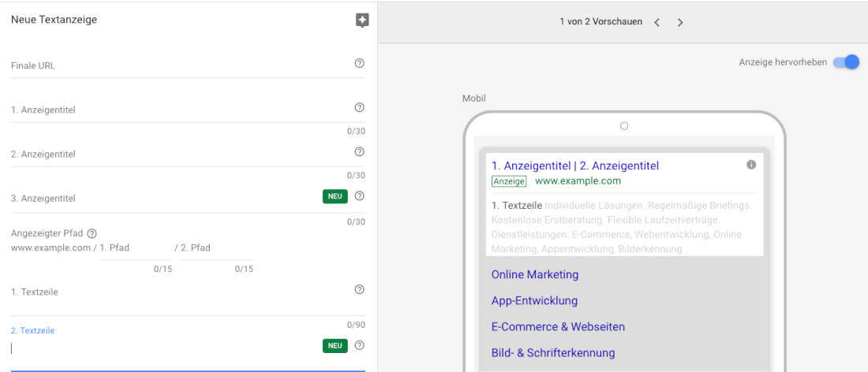Click the preview headline 1. Anzeigentitel | 2. Anzeigentitel
868x372 pixels.
[575, 166]
